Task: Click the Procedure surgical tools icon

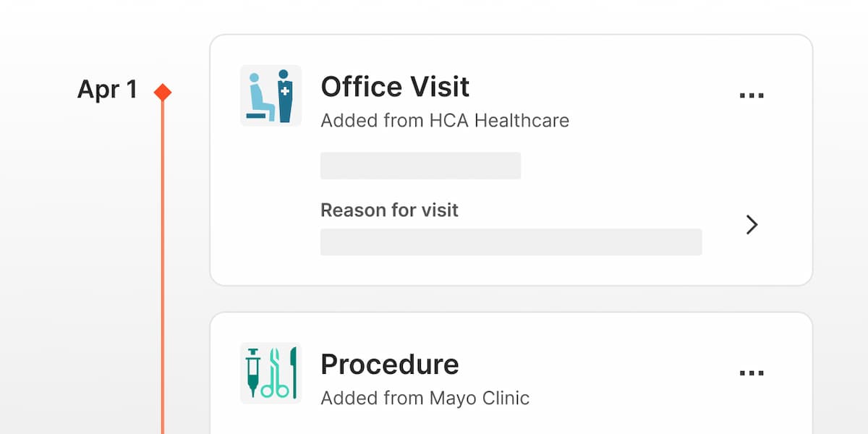Action: tap(271, 373)
